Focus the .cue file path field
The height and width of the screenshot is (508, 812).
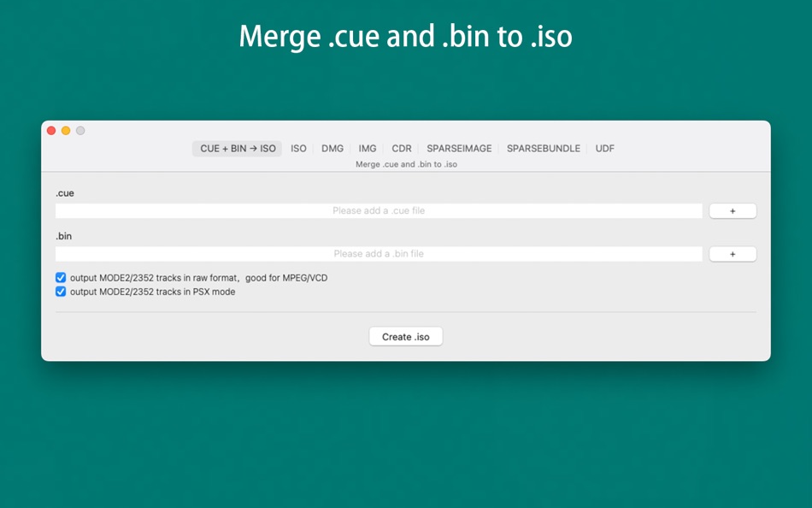point(379,211)
